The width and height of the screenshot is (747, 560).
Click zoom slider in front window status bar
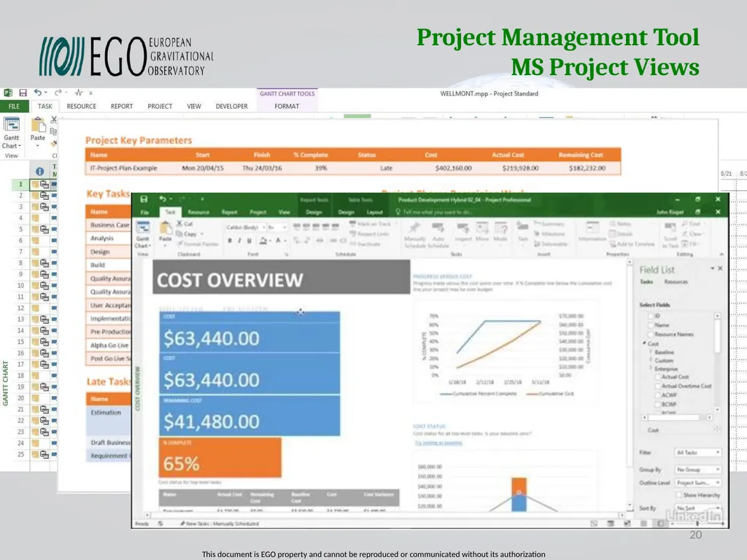pos(697,524)
